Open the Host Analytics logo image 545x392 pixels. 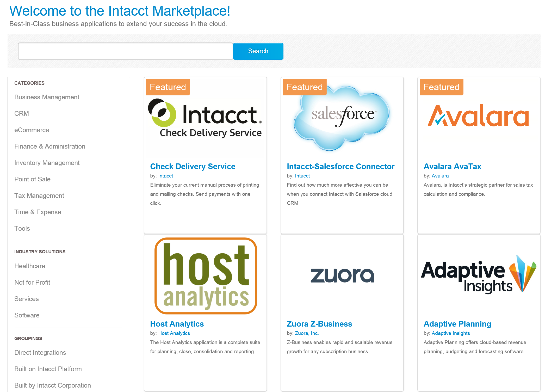point(206,276)
